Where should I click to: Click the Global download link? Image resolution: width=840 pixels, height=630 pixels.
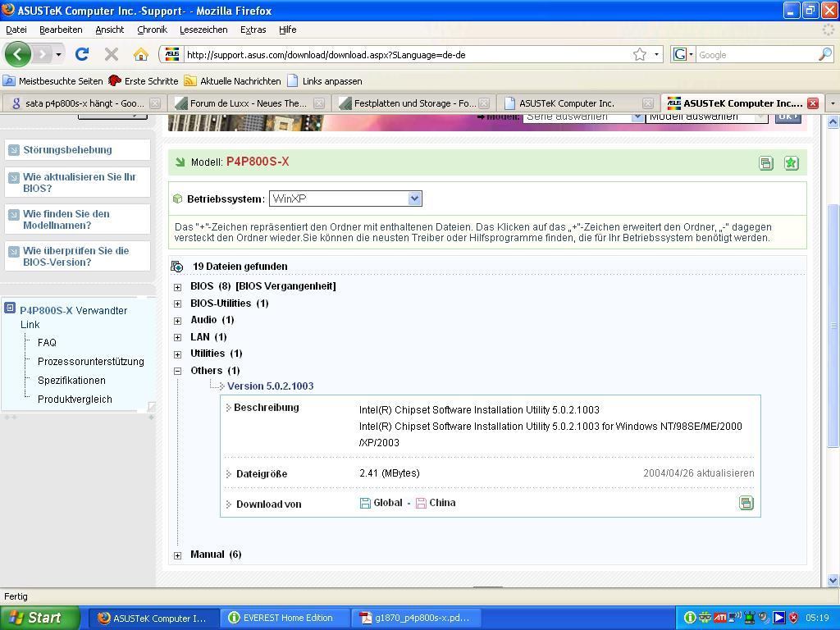[x=388, y=503]
